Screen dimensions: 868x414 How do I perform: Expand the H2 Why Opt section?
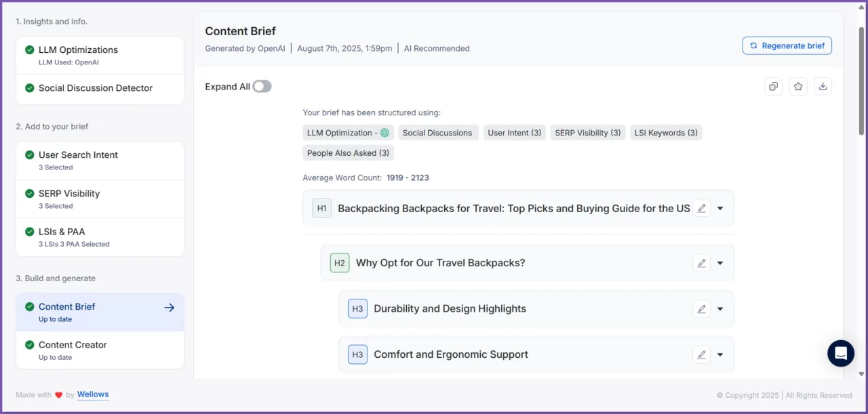(x=720, y=263)
